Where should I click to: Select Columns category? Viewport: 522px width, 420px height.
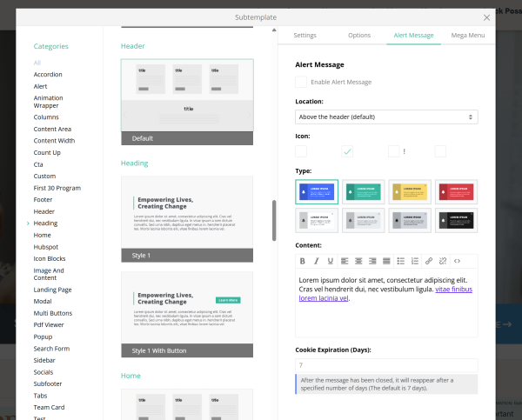point(46,117)
